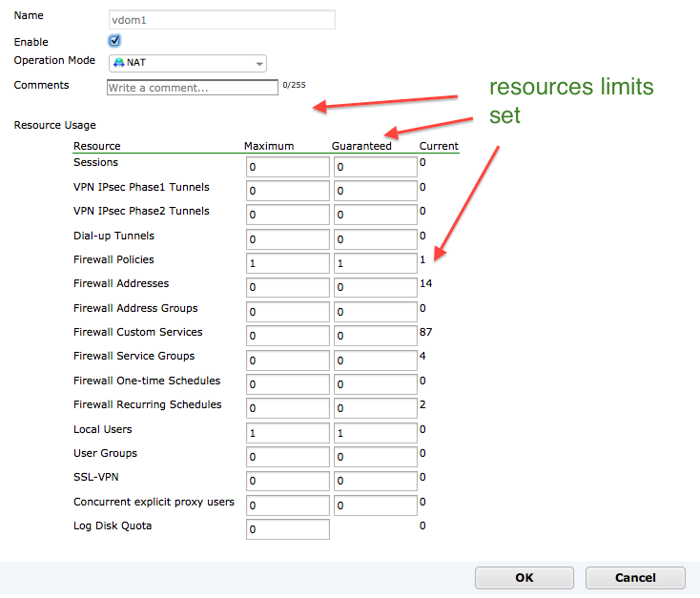Click the Guaranteed column header
Screen dimensions: 700x598
pyautogui.click(x=361, y=146)
